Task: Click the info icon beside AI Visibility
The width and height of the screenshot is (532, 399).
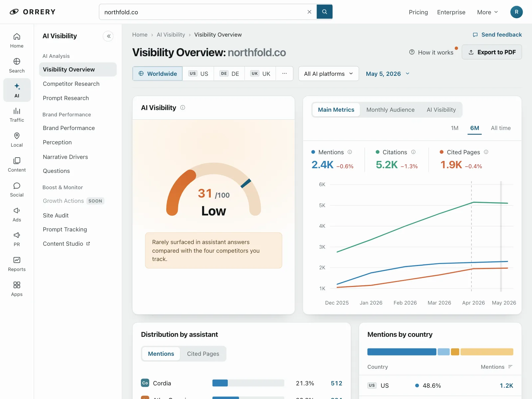Action: tap(183, 107)
